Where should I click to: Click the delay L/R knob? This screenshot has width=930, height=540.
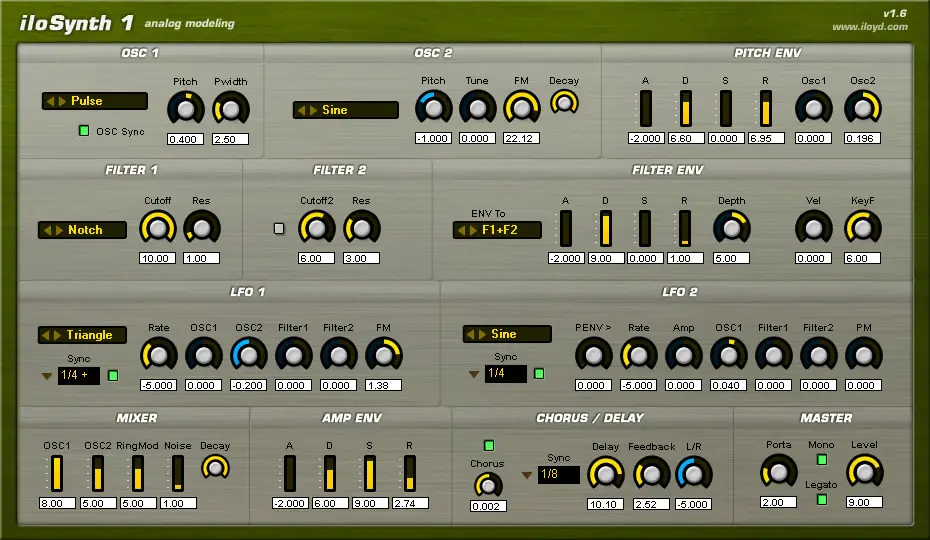point(693,474)
